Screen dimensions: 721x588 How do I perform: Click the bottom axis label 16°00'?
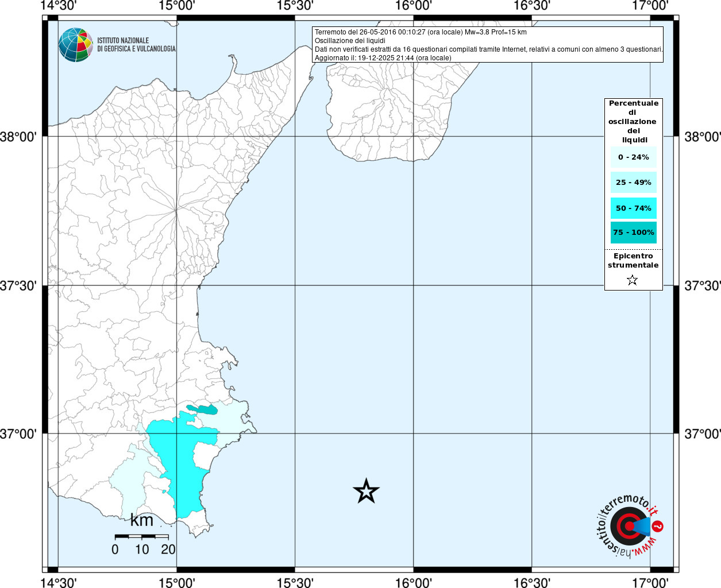[x=414, y=582]
